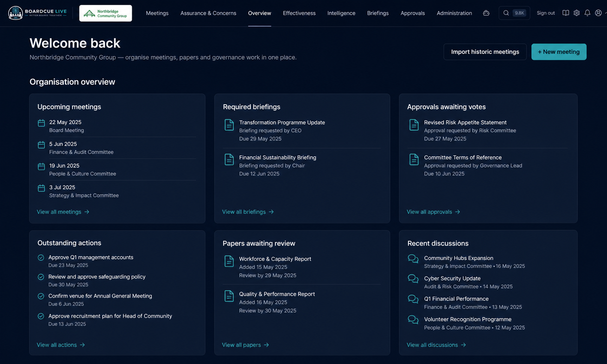Click document icon for Workforce & Capacity Report
The width and height of the screenshot is (607, 364).
point(229,261)
